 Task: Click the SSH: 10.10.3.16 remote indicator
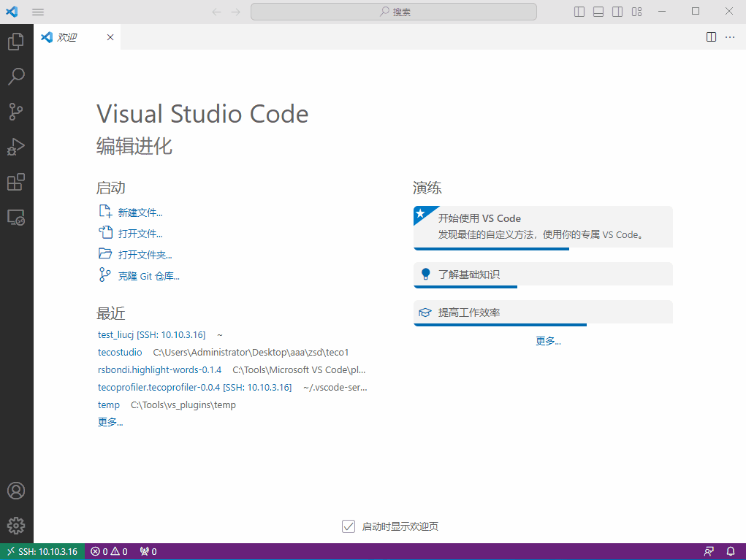coord(42,551)
